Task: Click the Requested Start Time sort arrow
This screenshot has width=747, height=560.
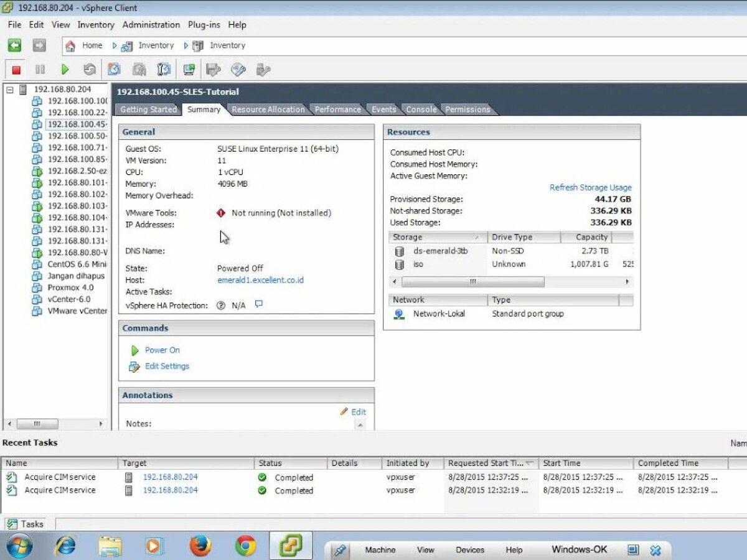Action: [x=530, y=464]
